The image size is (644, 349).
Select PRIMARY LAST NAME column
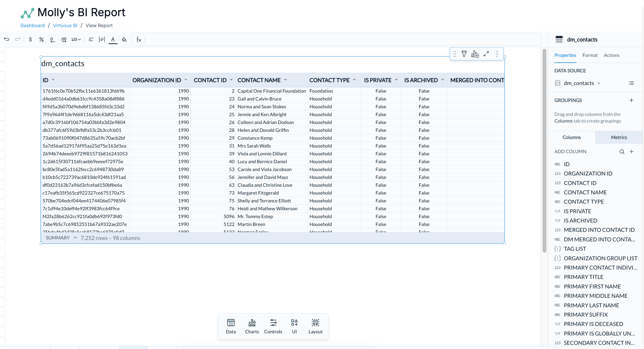coord(591,305)
